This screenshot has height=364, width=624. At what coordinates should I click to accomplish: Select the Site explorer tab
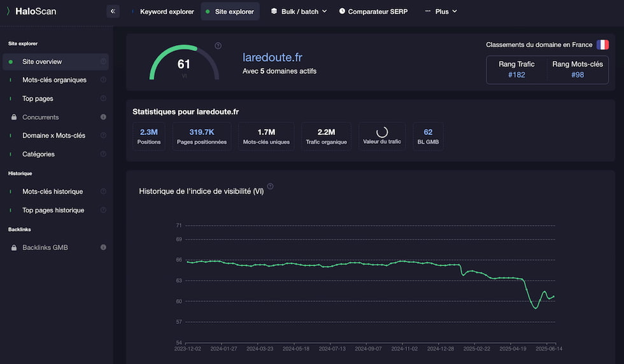click(x=230, y=11)
